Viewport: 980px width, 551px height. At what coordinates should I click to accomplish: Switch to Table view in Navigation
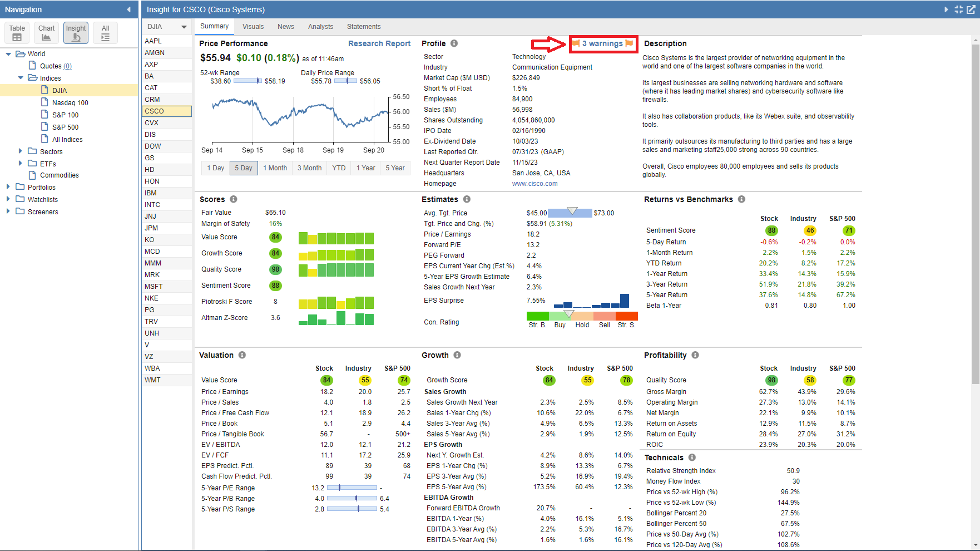coord(17,33)
